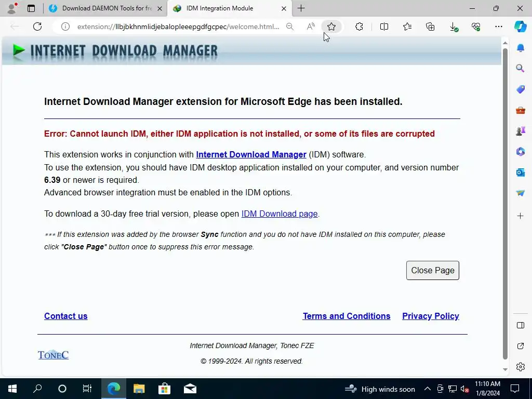Close the IDM Integration Module tab
The width and height of the screenshot is (532, 399).
point(284,8)
